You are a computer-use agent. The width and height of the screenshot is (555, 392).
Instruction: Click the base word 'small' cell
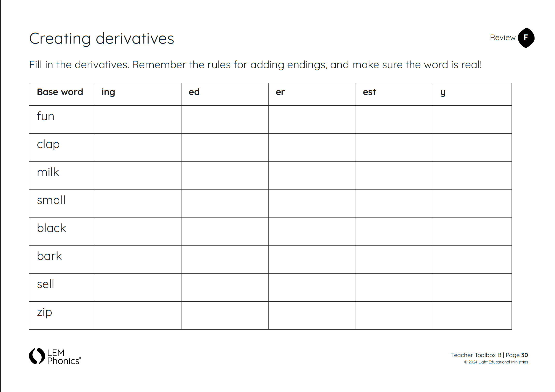pyautogui.click(x=62, y=204)
